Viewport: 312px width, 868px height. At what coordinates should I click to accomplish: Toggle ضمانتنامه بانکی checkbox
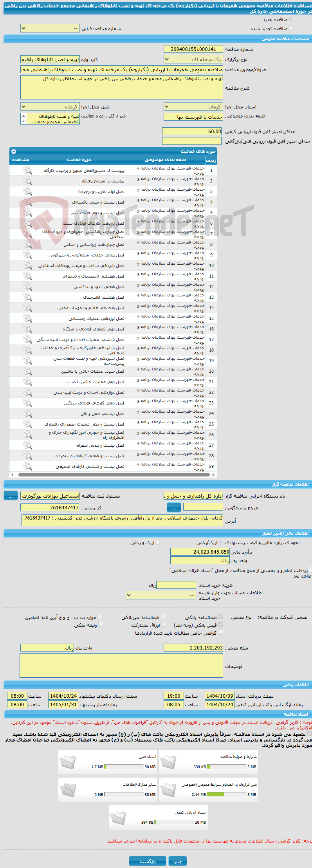tap(221, 617)
